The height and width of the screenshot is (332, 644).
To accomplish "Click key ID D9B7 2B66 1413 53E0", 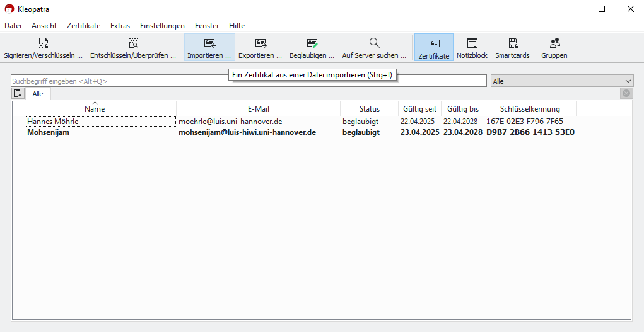I will pyautogui.click(x=530, y=132).
